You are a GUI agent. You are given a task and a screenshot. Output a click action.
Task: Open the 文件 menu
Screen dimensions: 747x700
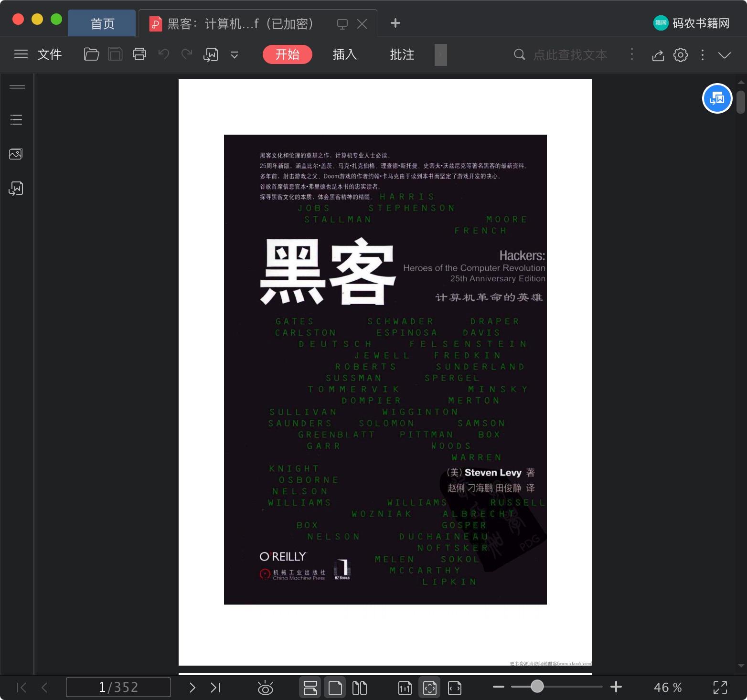[x=50, y=54]
